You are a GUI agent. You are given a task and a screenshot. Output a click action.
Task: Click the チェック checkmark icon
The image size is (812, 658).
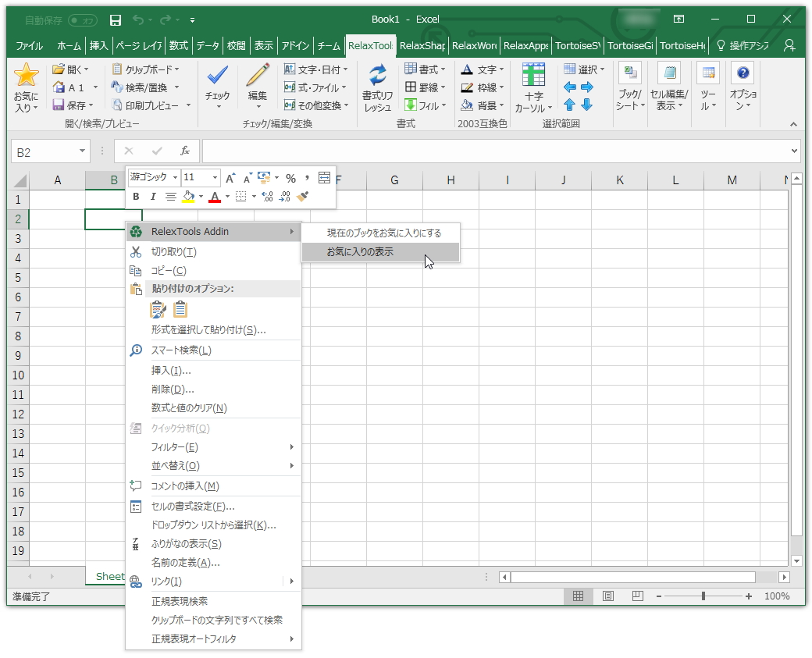(218, 75)
